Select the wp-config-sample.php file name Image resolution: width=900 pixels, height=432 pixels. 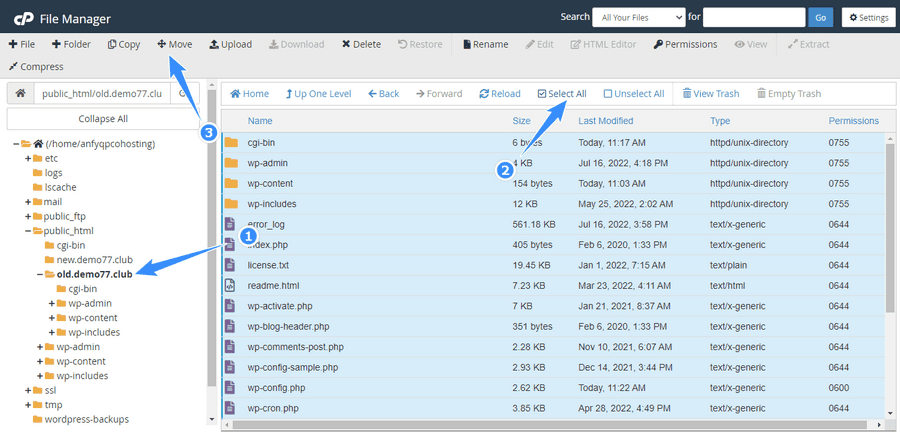click(x=293, y=367)
